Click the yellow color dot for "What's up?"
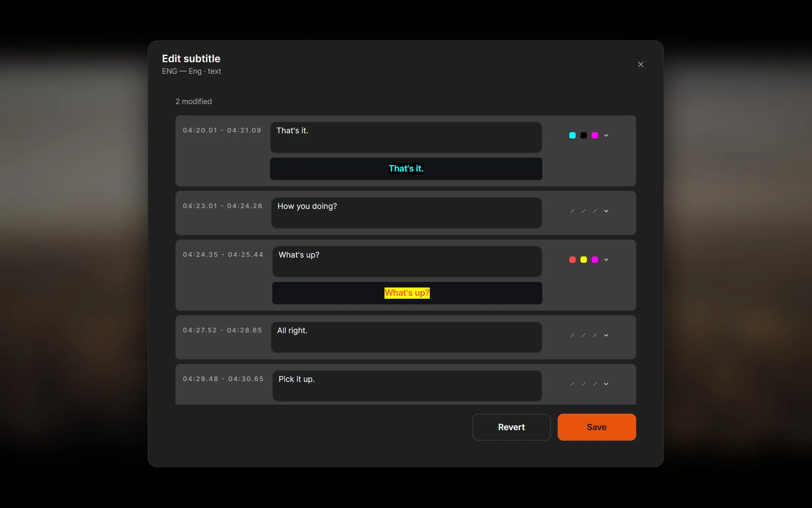 coord(583,260)
